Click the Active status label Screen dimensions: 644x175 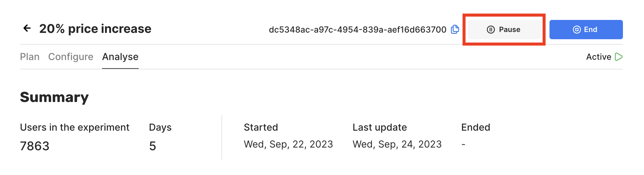point(599,57)
